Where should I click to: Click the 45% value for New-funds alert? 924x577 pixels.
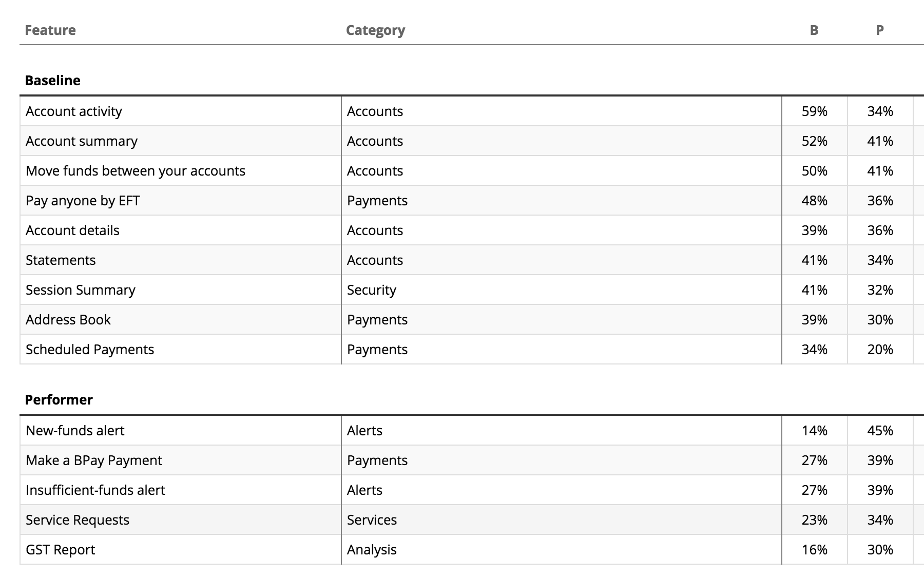pos(880,431)
